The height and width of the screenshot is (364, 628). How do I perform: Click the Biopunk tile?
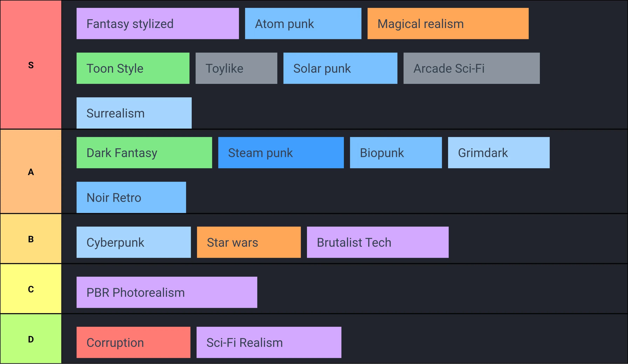tap(396, 153)
